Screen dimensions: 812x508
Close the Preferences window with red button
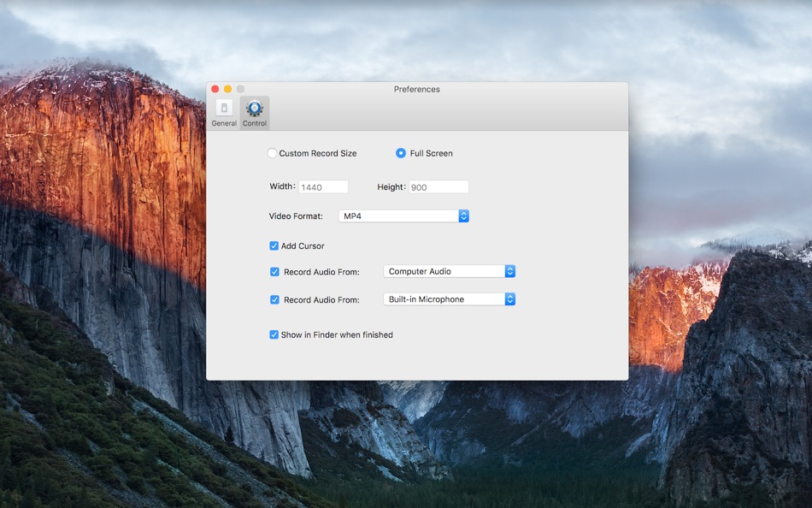(215, 89)
